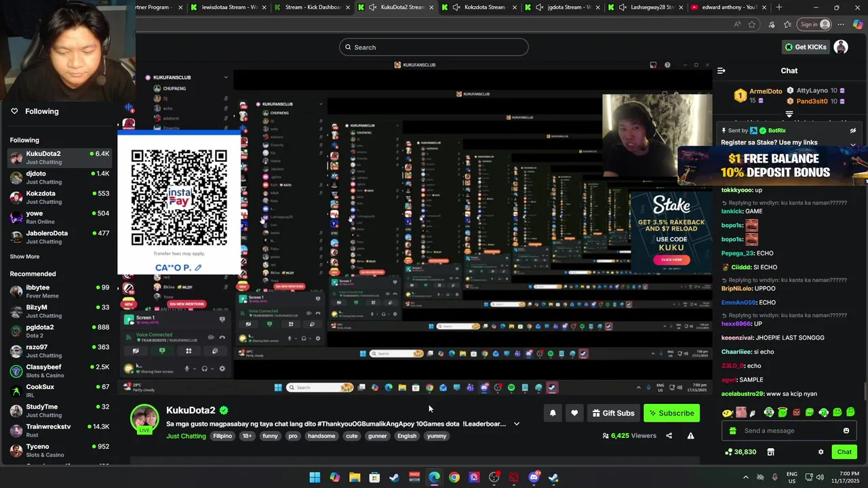This screenshot has height=488, width=868.
Task: Open the Windows Start menu
Action: tap(315, 477)
